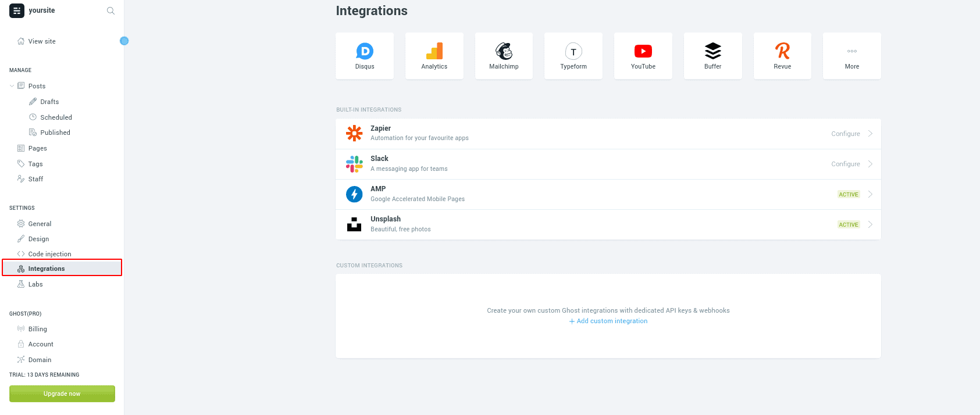Image resolution: width=980 pixels, height=415 pixels.
Task: Click the Account lock icon
Action: [21, 344]
